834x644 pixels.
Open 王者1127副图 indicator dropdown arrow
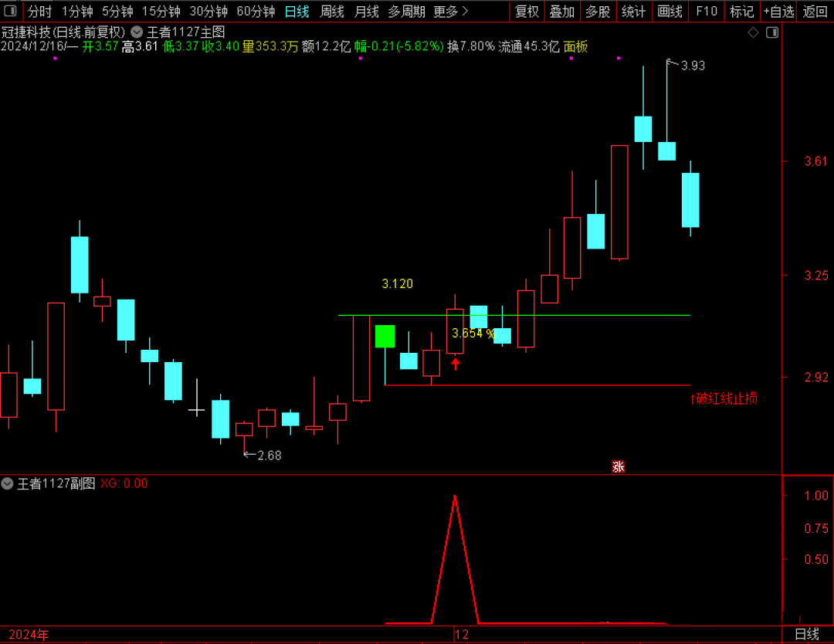[8, 483]
